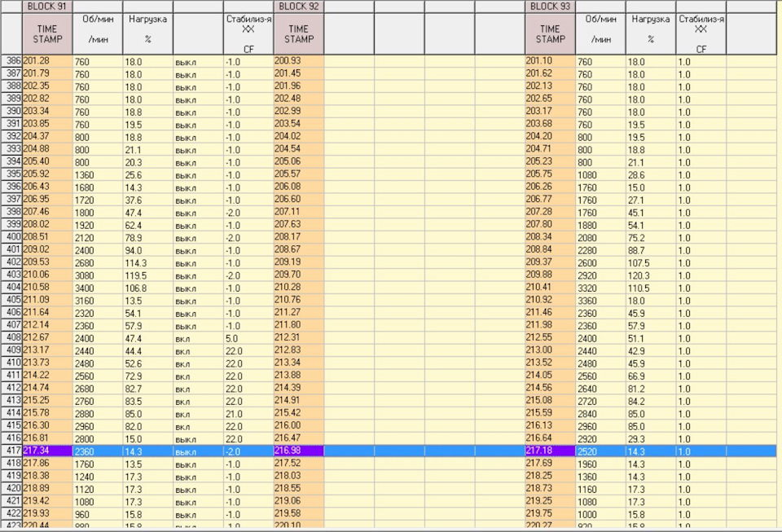Click highlighted time stamp 217.18

[x=550, y=451]
